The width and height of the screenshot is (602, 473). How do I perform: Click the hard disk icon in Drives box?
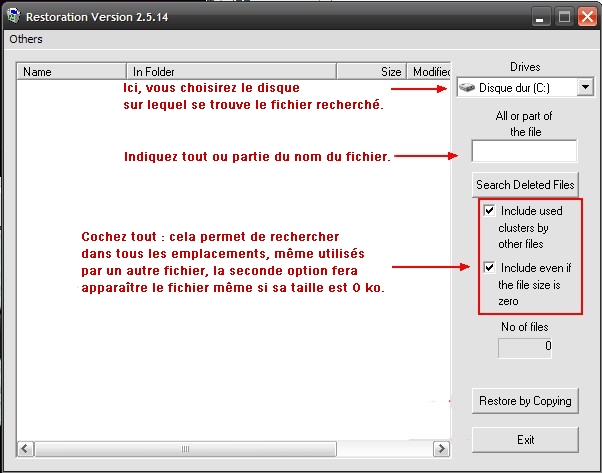(x=467, y=88)
